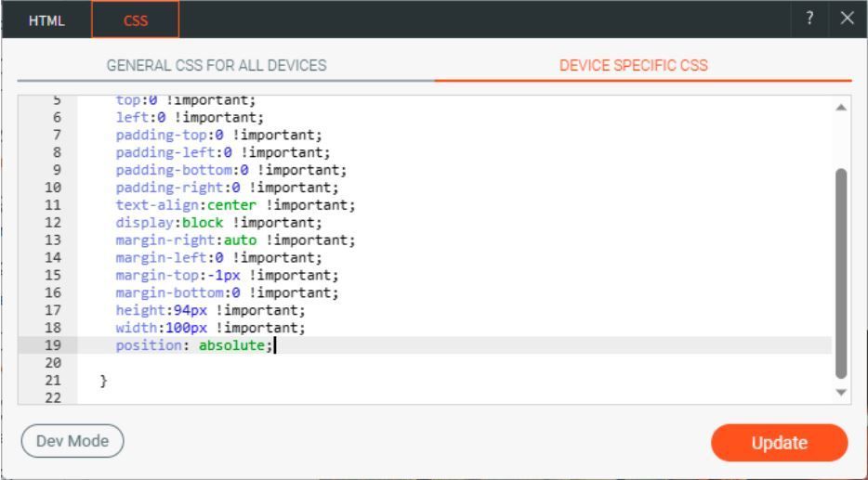Click the 'margin-right:auto' line
This screenshot has width=868, height=480.
[x=235, y=240]
